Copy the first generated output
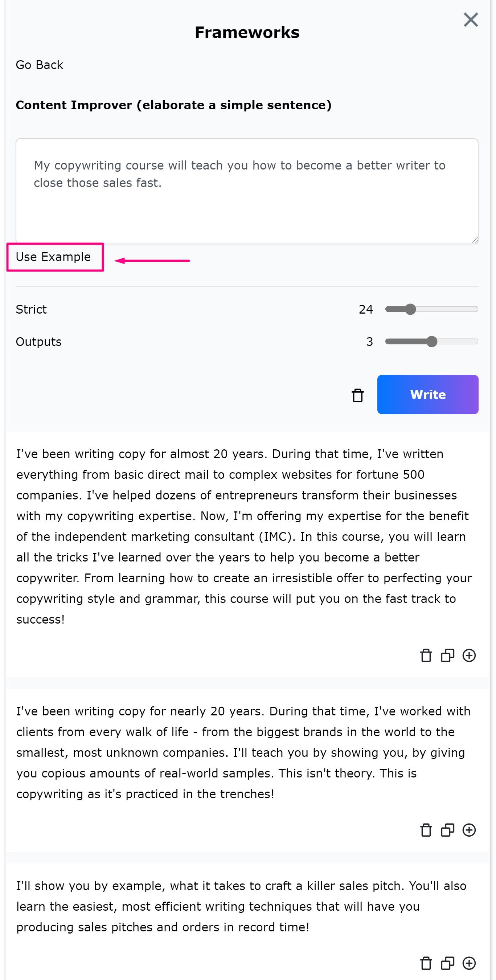The width and height of the screenshot is (496, 980). point(447,656)
